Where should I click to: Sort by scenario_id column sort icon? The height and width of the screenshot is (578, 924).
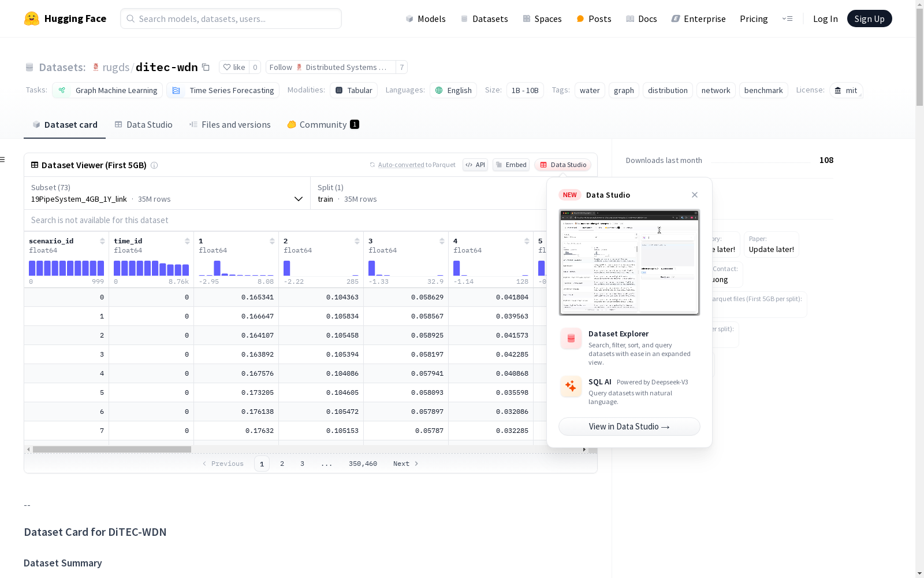pos(102,241)
